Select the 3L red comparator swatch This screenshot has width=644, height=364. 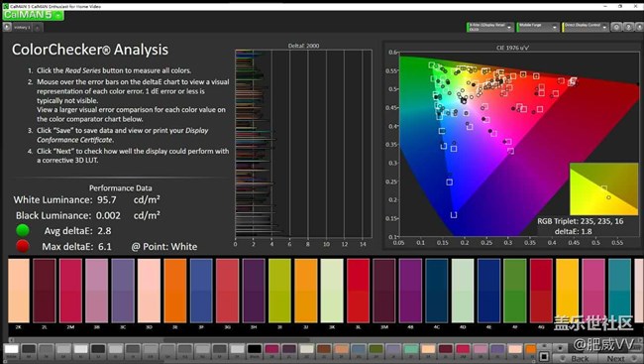point(358,291)
